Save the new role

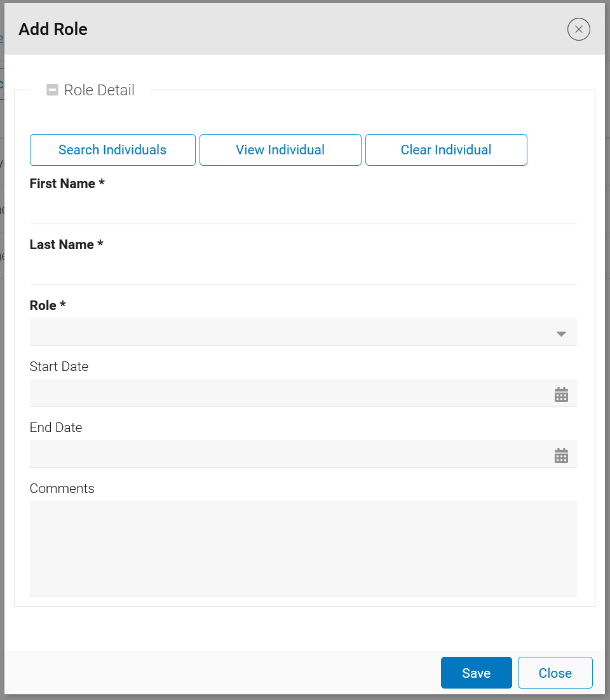tap(477, 673)
